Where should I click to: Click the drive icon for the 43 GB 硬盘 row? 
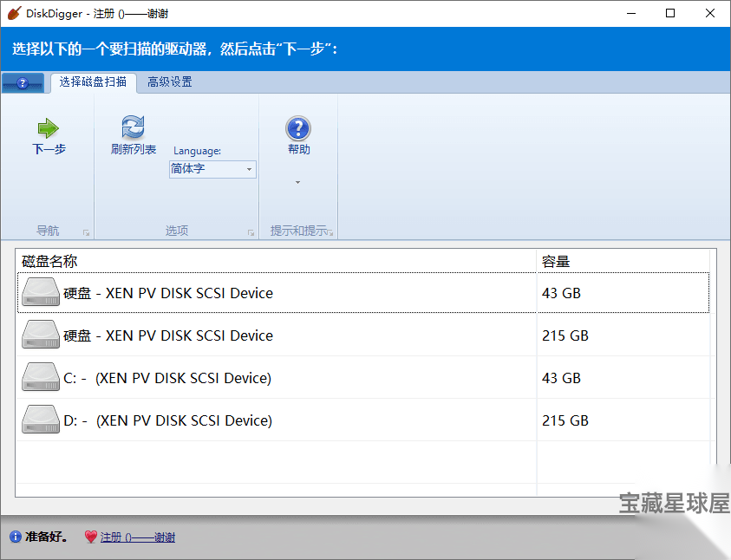41,292
